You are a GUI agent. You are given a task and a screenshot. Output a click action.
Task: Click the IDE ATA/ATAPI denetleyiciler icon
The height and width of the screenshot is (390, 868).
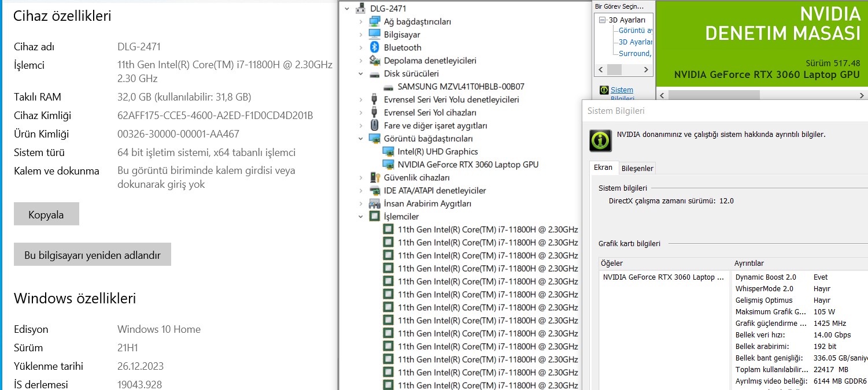coord(374,191)
